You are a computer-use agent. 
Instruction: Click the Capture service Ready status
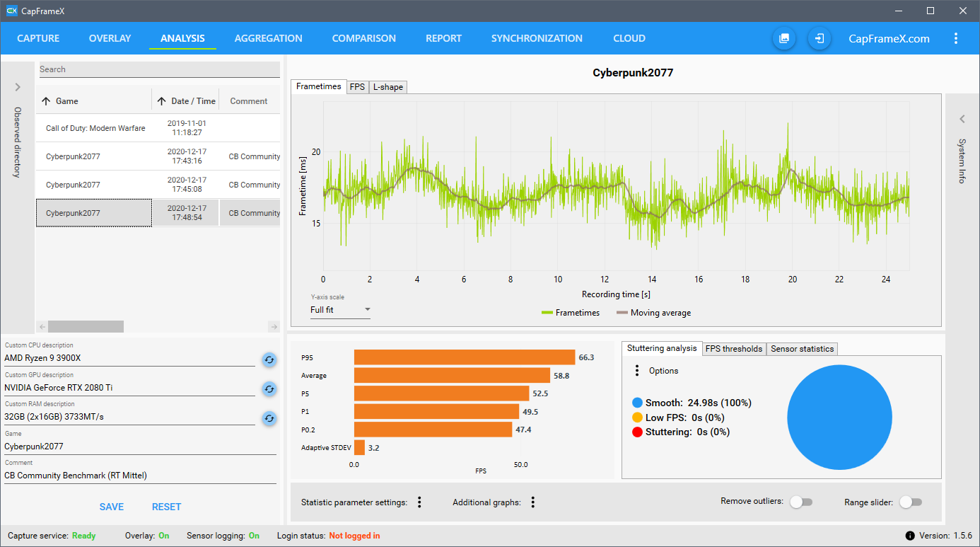click(x=83, y=536)
